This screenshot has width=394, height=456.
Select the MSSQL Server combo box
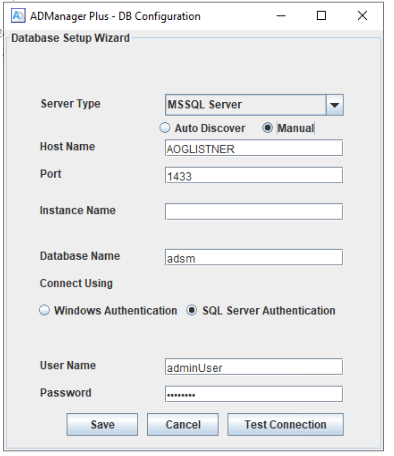pos(254,105)
